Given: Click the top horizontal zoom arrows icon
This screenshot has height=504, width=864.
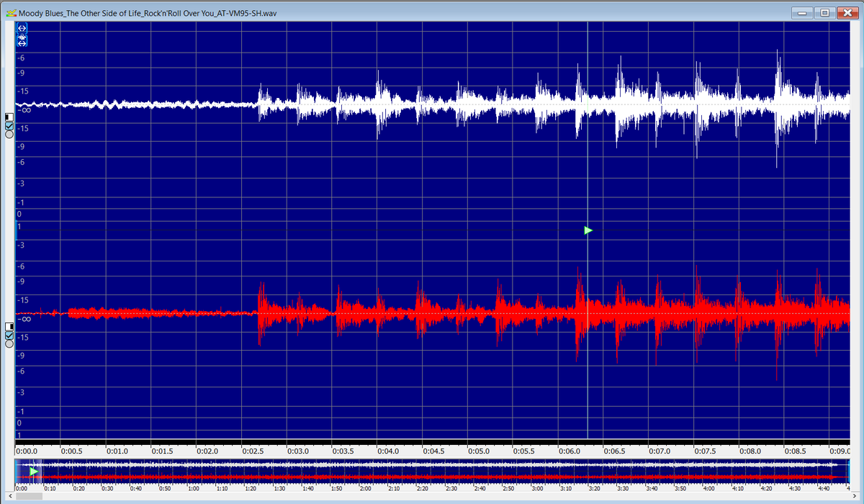Looking at the screenshot, I should click(22, 28).
